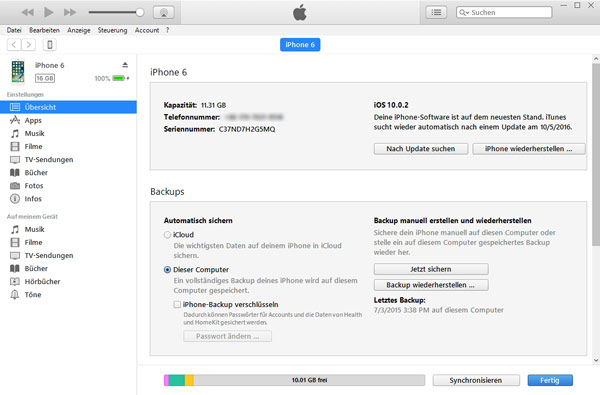Viewport: 600px width, 395px height.
Task: Open the search magnifier dropdown
Action: tap(464, 12)
